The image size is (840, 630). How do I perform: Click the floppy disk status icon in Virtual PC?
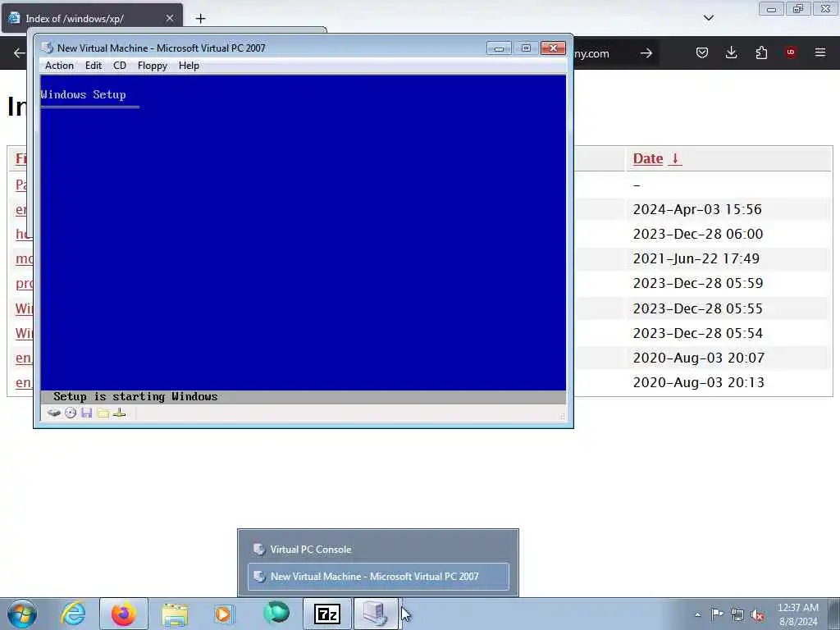click(87, 413)
